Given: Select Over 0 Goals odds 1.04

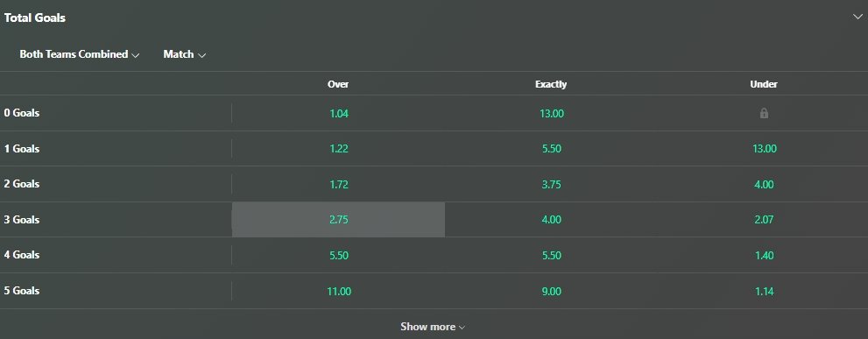Looking at the screenshot, I should (x=338, y=114).
